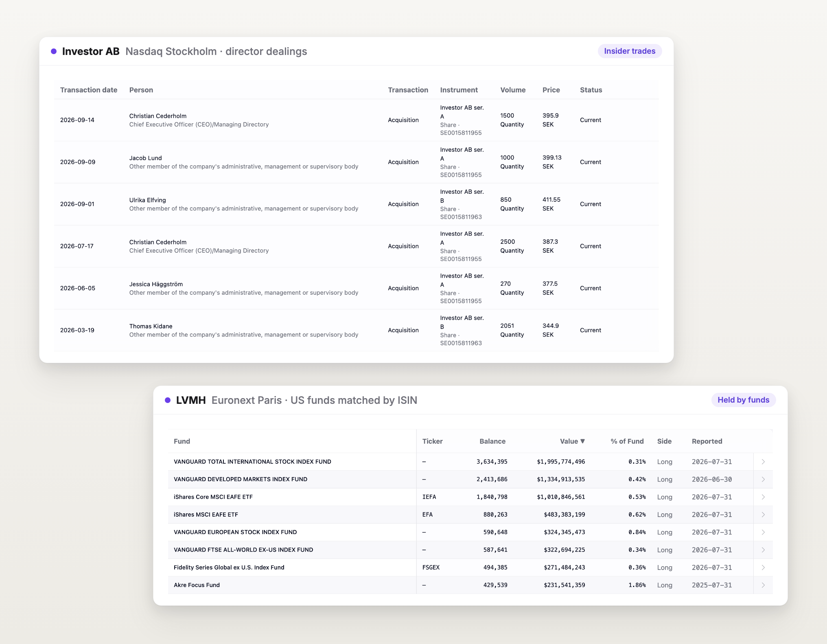Open the iShares Core MSCI EAFE ETF row arrow
Screen dimensions: 827x644
coord(763,497)
